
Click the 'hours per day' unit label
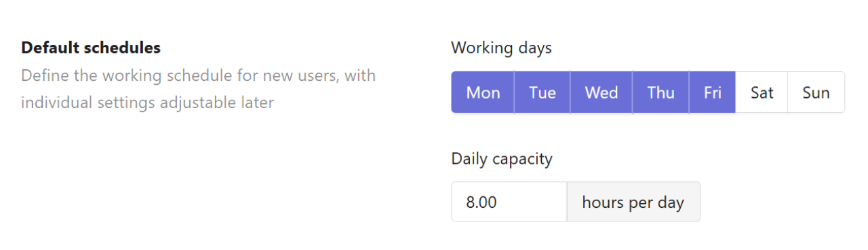click(633, 202)
